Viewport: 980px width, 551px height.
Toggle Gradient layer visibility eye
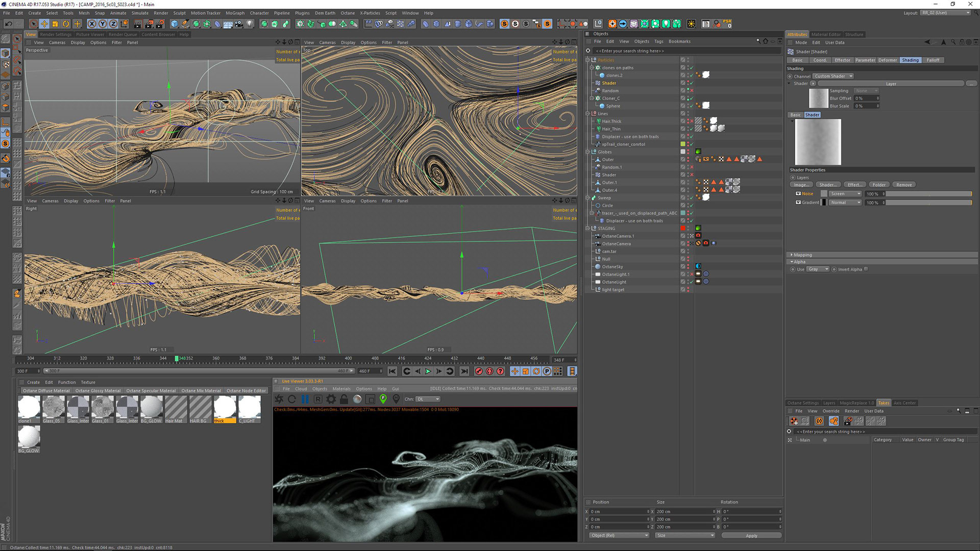798,203
